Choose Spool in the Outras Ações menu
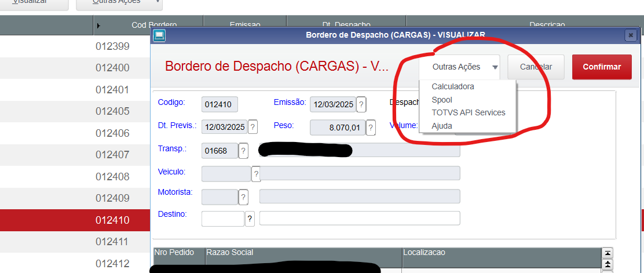 pyautogui.click(x=442, y=100)
